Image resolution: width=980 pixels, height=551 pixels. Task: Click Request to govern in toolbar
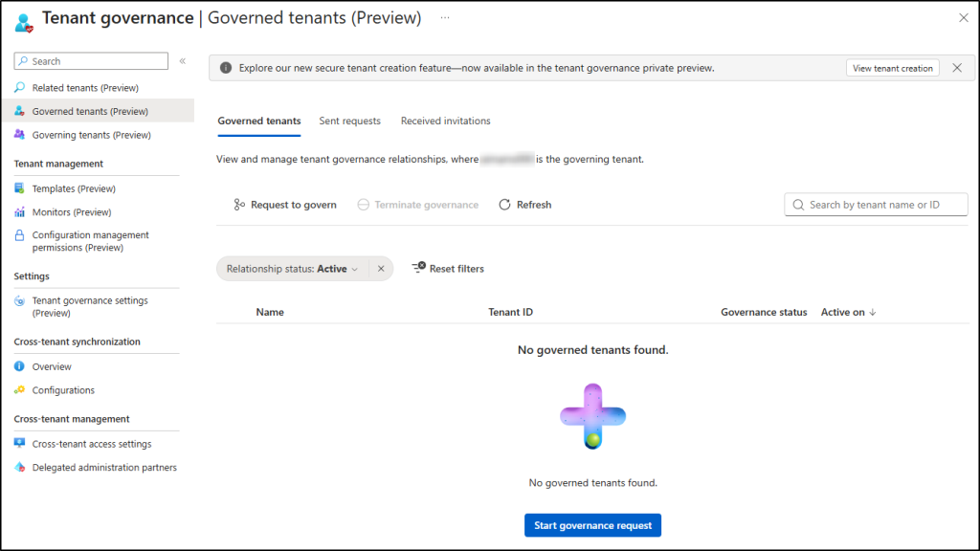tap(285, 205)
